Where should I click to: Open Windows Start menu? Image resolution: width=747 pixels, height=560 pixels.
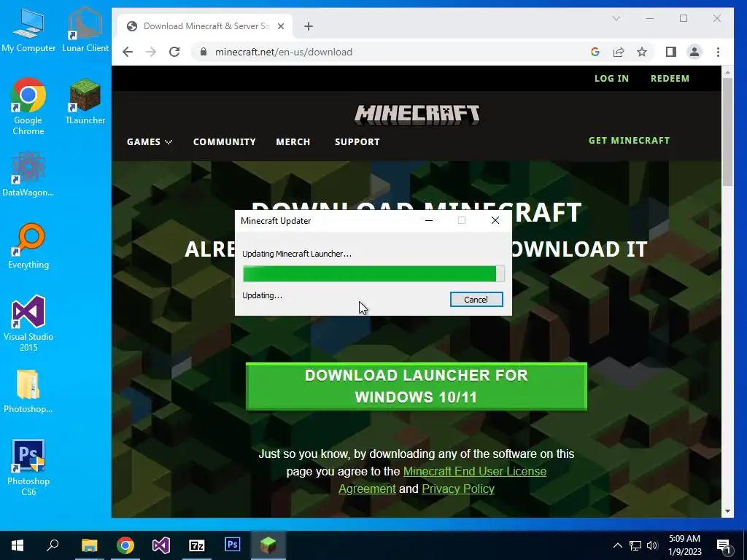pos(18,545)
